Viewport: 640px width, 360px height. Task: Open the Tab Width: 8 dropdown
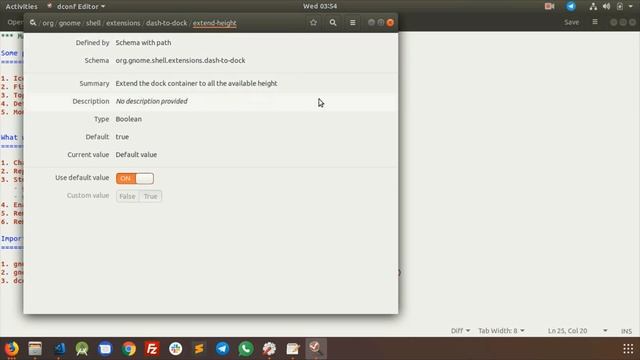pyautogui.click(x=501, y=331)
